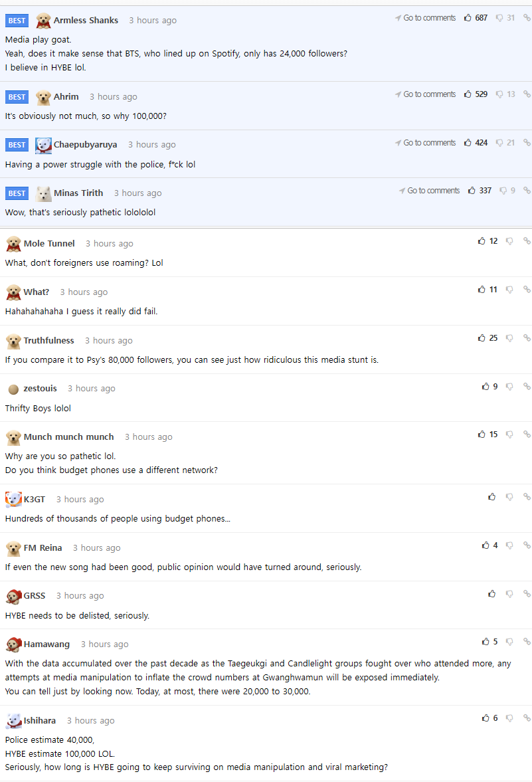Open Ishihara's username
The width and height of the screenshot is (532, 782).
click(x=40, y=721)
